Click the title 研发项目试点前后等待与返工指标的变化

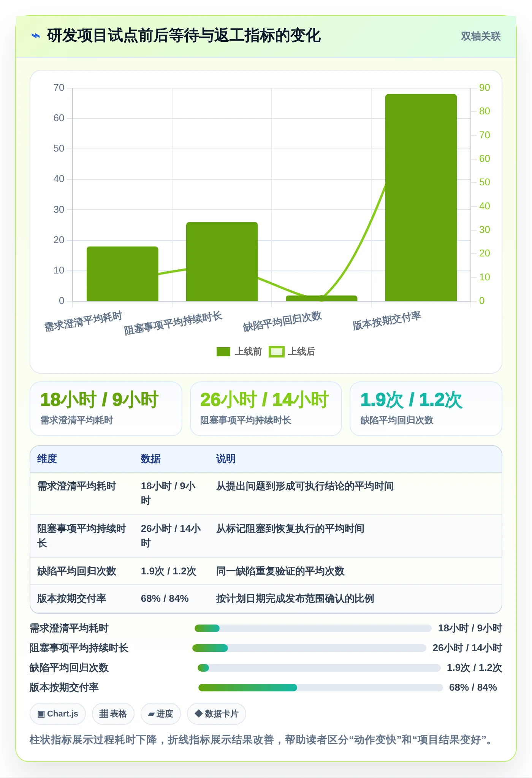[x=184, y=36]
